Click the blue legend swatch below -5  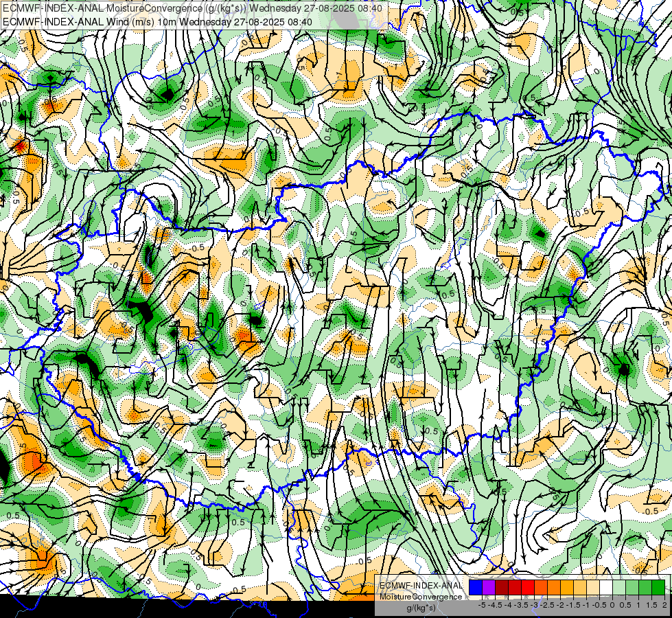476,587
